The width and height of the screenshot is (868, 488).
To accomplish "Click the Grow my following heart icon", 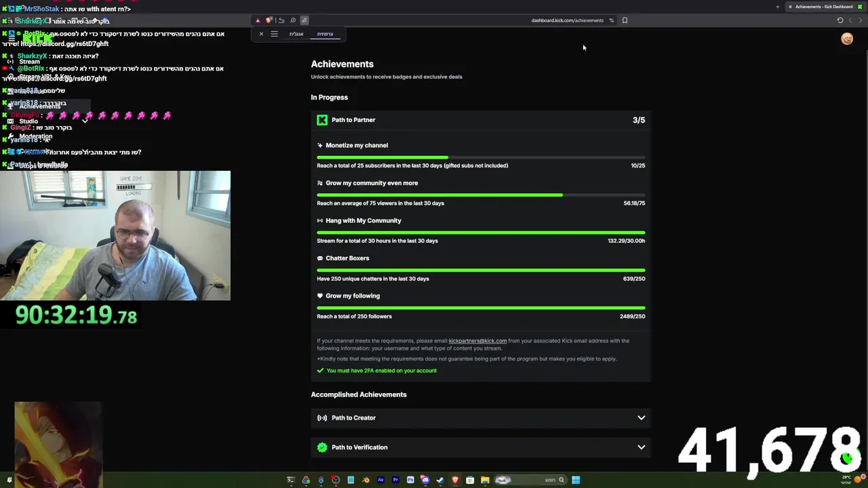I will point(320,296).
